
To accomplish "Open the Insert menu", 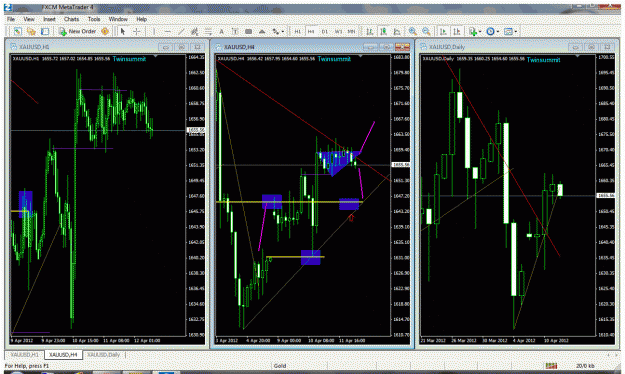I will click(49, 19).
